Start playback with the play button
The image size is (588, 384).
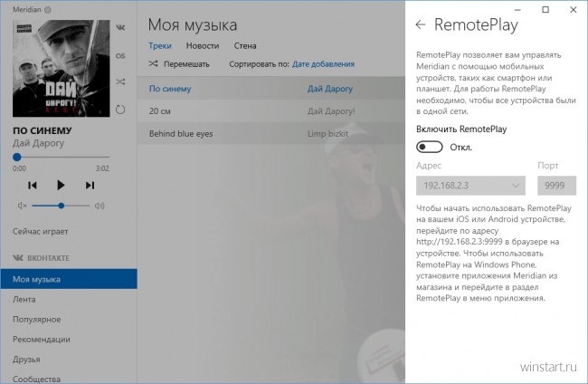click(x=61, y=185)
